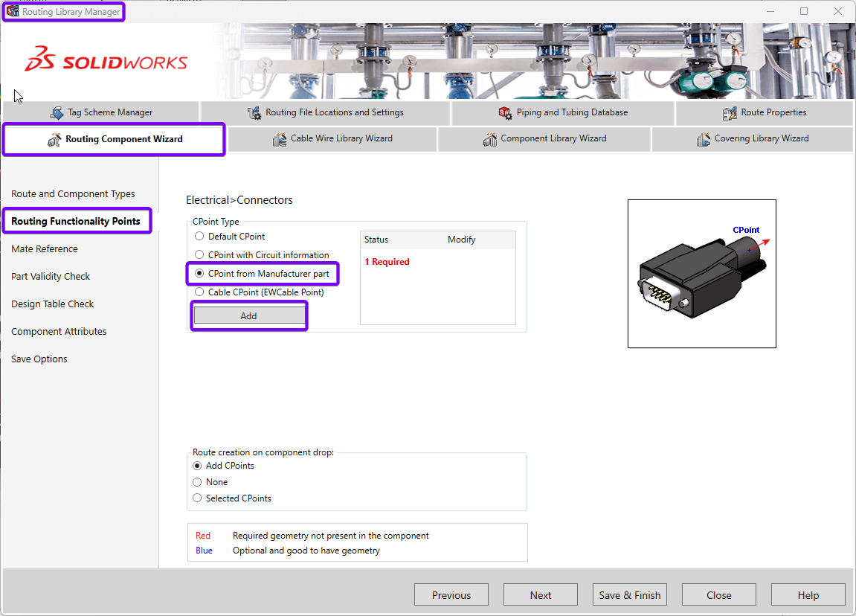
Task: Click the Routing Library Manager title bar icon
Action: (13, 11)
